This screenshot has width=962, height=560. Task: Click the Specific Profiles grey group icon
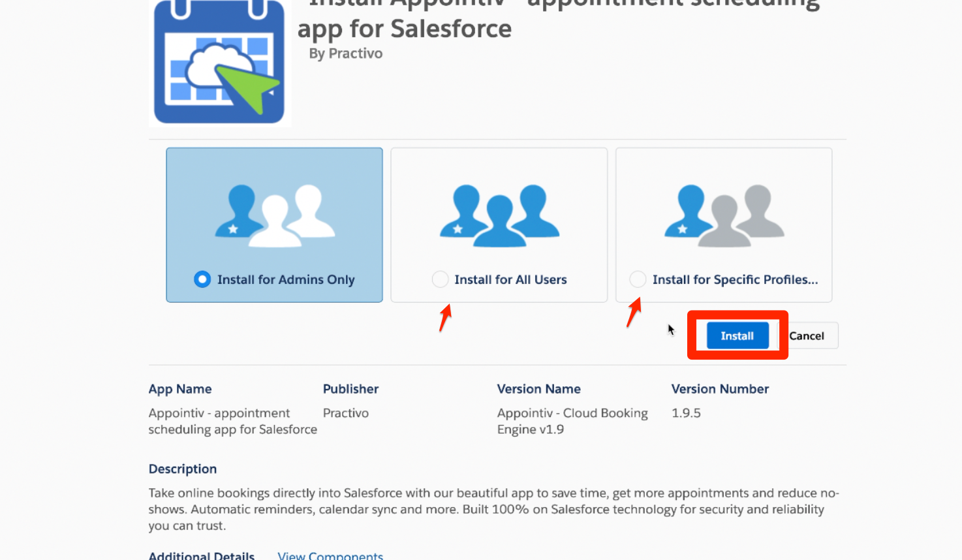[724, 215]
